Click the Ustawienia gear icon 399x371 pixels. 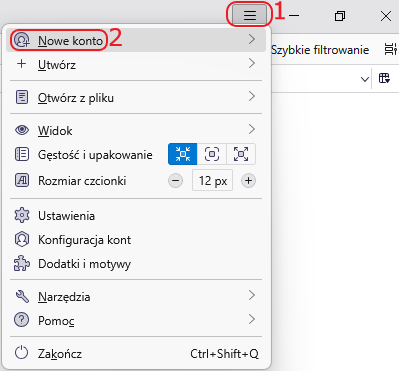coord(22,215)
